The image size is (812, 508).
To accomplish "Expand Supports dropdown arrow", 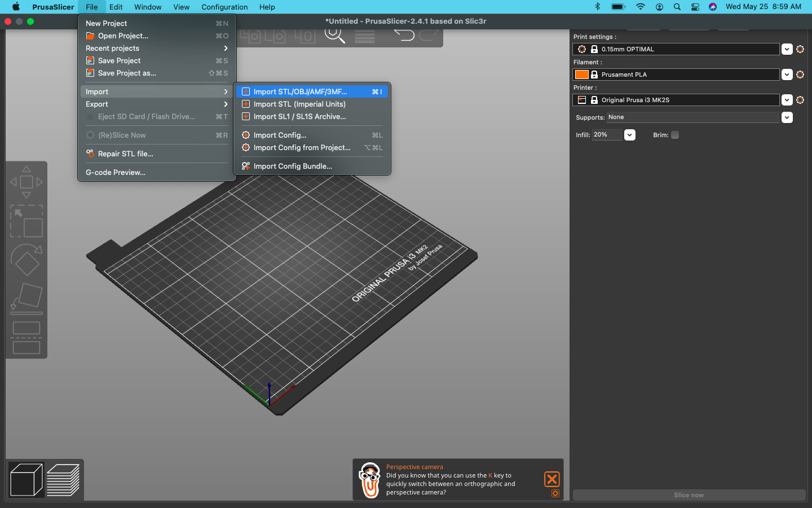I will 787,117.
